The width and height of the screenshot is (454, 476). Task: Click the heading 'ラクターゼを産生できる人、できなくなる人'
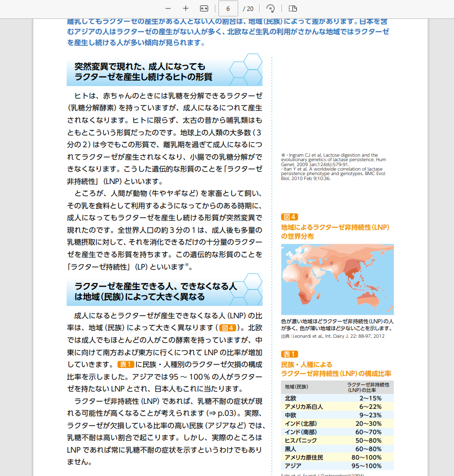(156, 286)
